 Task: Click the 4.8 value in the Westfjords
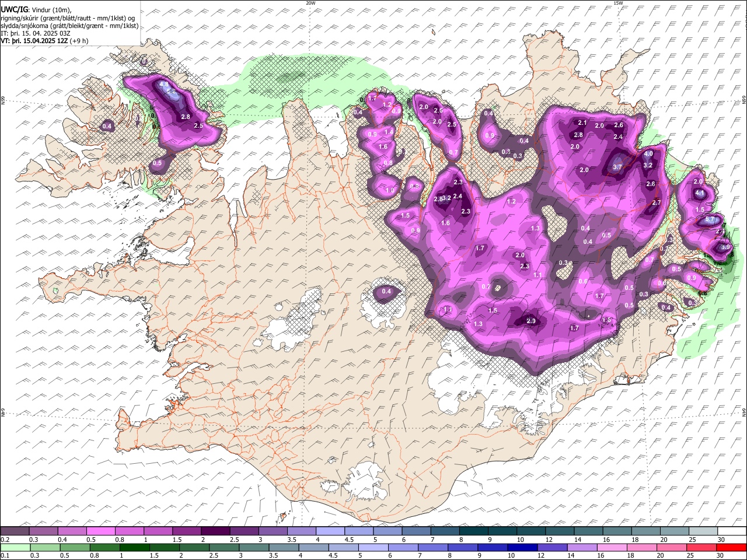click(164, 85)
